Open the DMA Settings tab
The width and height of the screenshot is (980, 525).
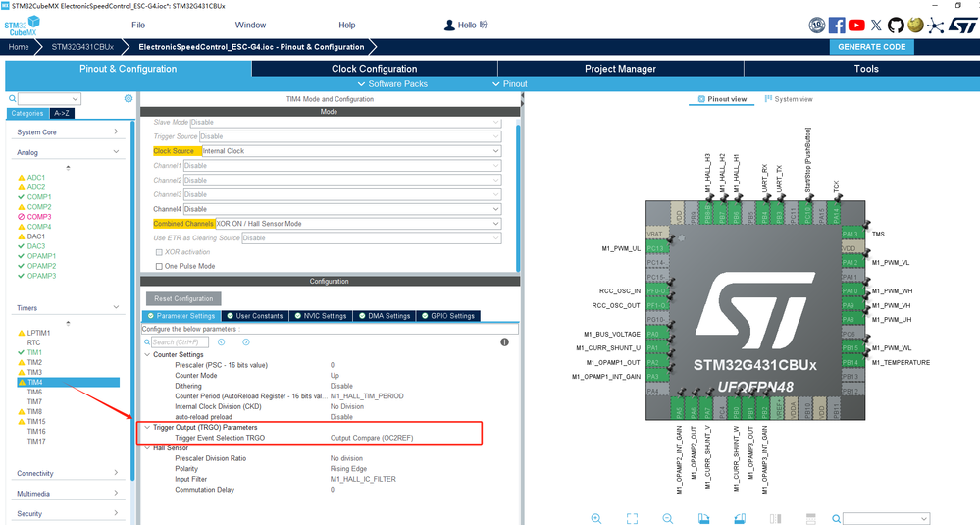pos(384,316)
